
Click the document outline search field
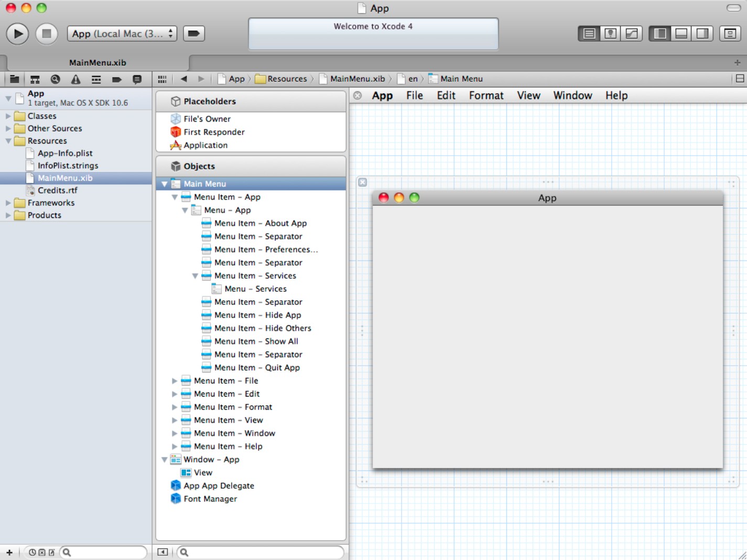click(261, 552)
